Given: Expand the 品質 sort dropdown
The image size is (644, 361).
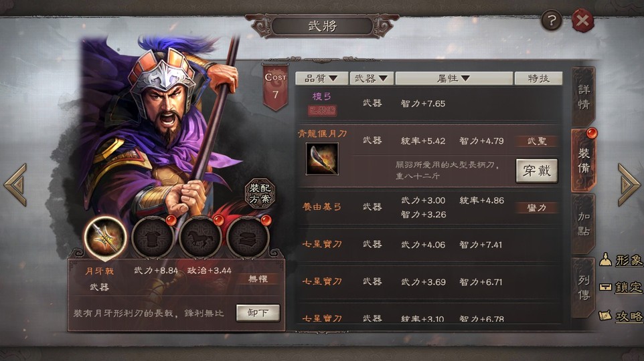Looking at the screenshot, I should (321, 78).
